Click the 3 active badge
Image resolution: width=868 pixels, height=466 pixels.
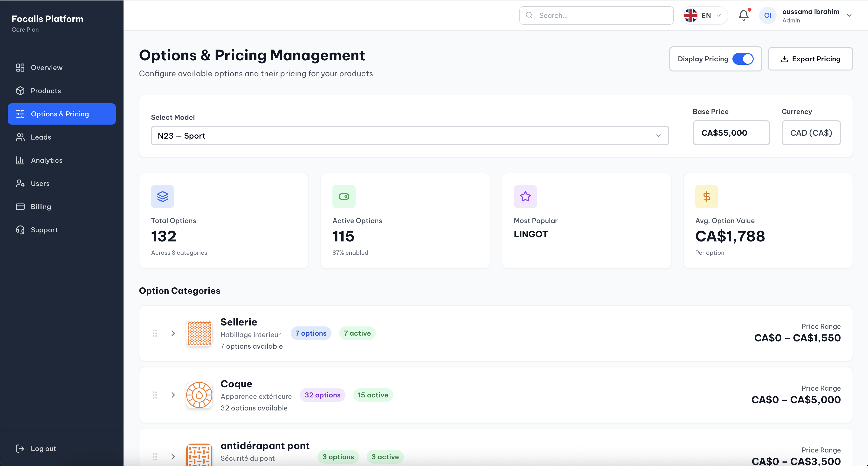point(385,457)
